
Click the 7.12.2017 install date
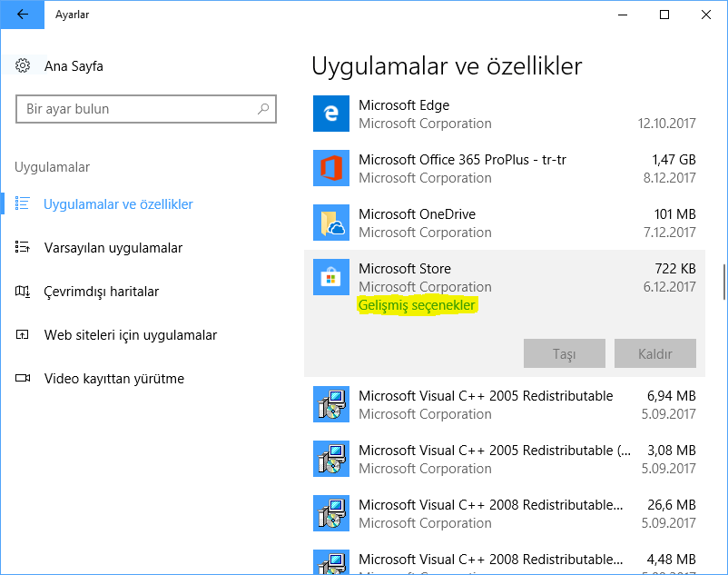pos(670,232)
